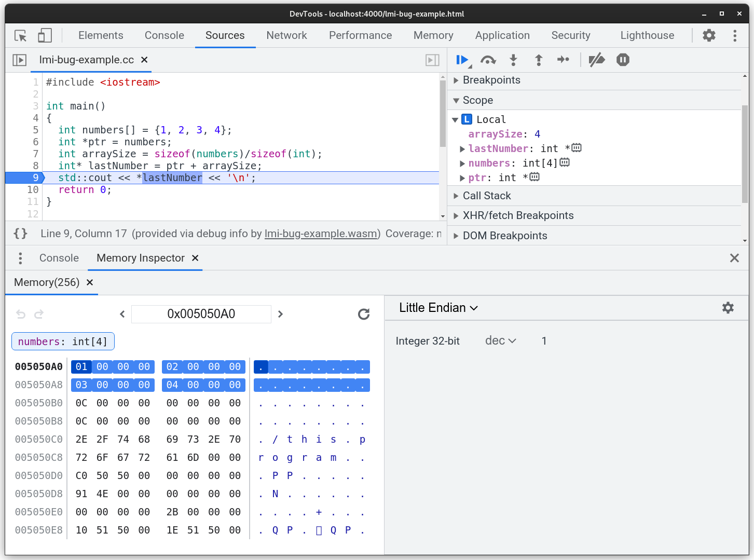This screenshot has width=754, height=560.
Task: Open source formatting with the pretty-print icon
Action: click(20, 234)
